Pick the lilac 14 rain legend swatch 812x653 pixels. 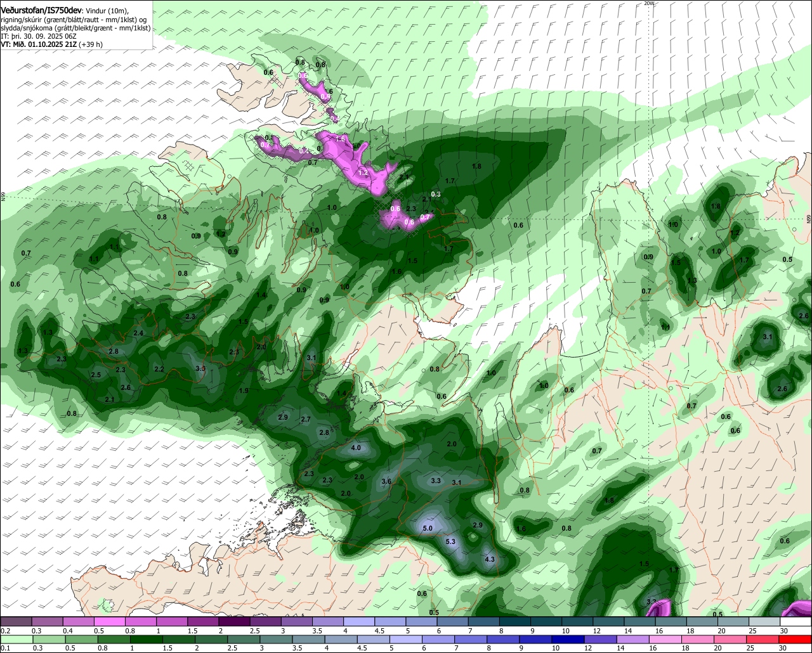(x=634, y=640)
